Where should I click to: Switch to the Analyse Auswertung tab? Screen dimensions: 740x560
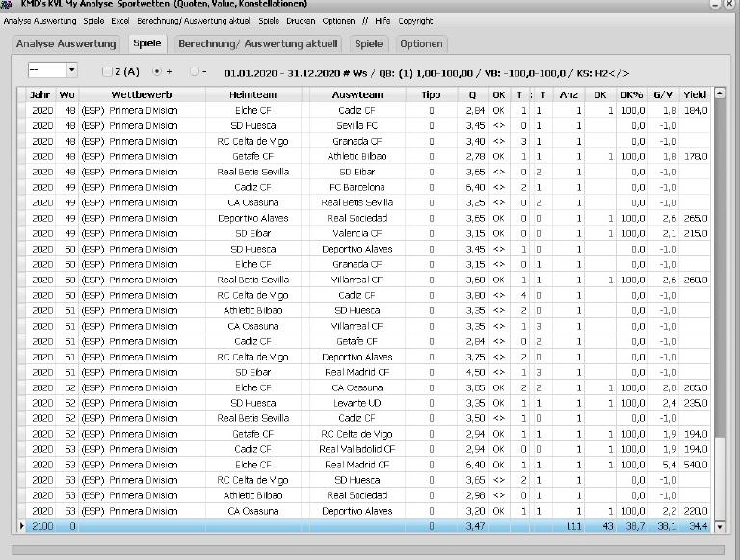click(x=66, y=44)
